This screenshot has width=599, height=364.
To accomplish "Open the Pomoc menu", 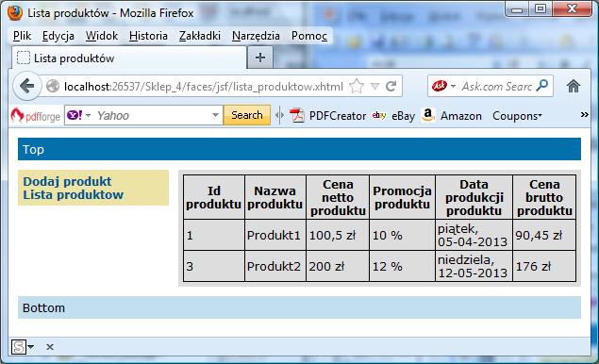I will 309,36.
